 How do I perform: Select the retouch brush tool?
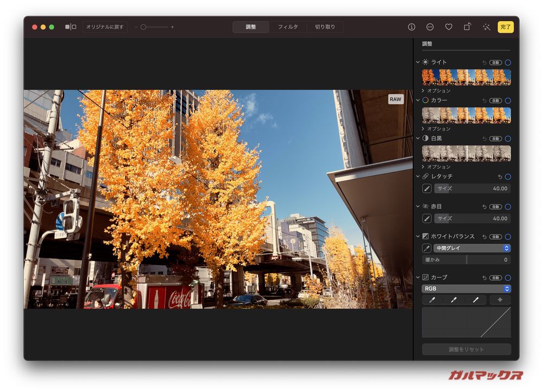coord(427,188)
